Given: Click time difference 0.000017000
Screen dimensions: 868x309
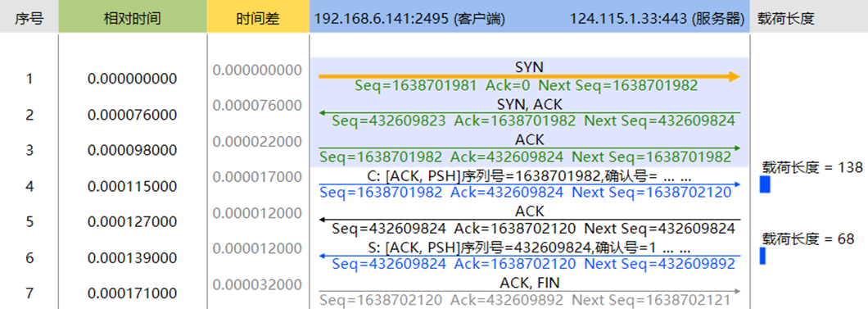Looking at the screenshot, I should (257, 177).
